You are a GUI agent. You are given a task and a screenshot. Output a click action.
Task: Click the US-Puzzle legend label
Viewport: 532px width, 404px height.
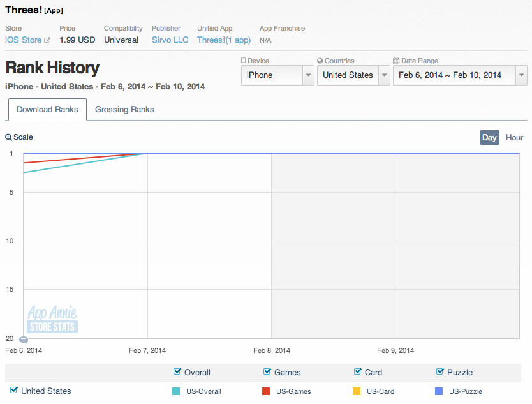click(x=466, y=391)
